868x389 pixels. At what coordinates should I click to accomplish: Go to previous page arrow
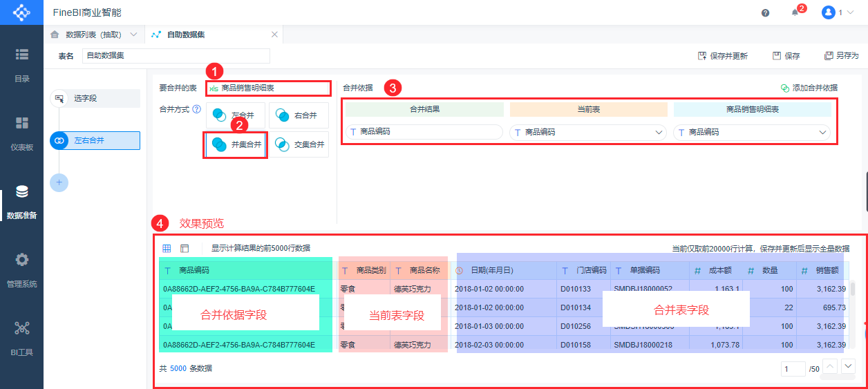coord(831,366)
